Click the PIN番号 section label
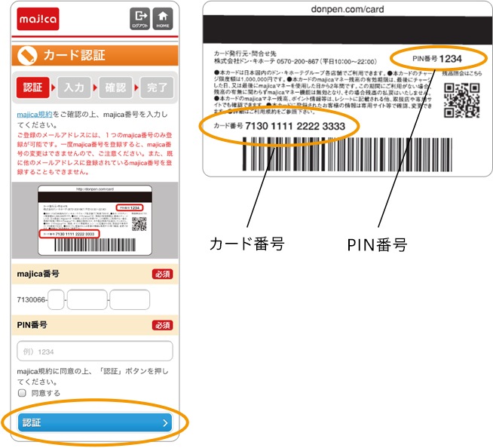The image size is (493, 448). pos(32,324)
